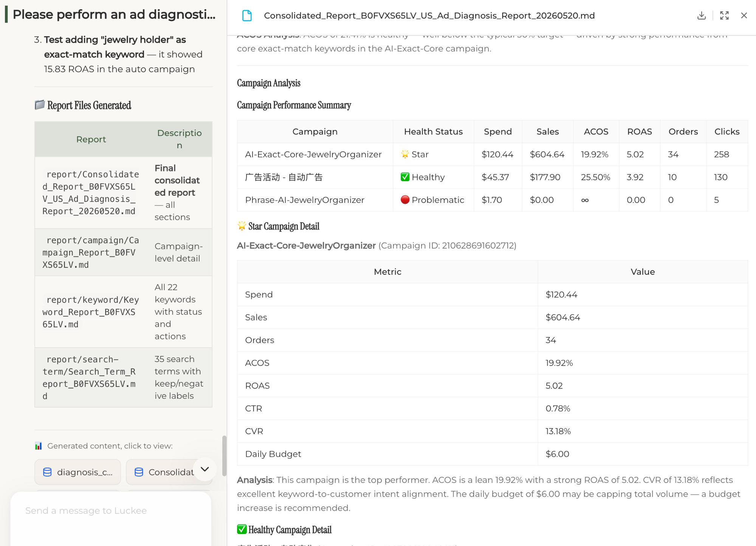Click the Problematic health status cell
756x546 pixels.
433,200
